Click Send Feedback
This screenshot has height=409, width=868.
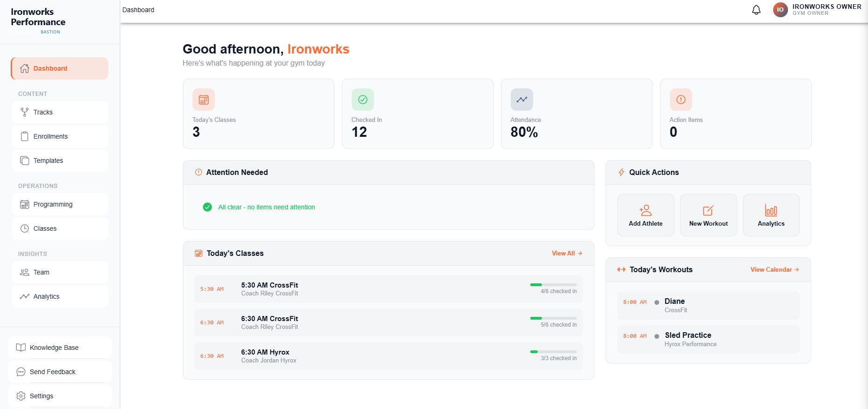[x=60, y=372]
